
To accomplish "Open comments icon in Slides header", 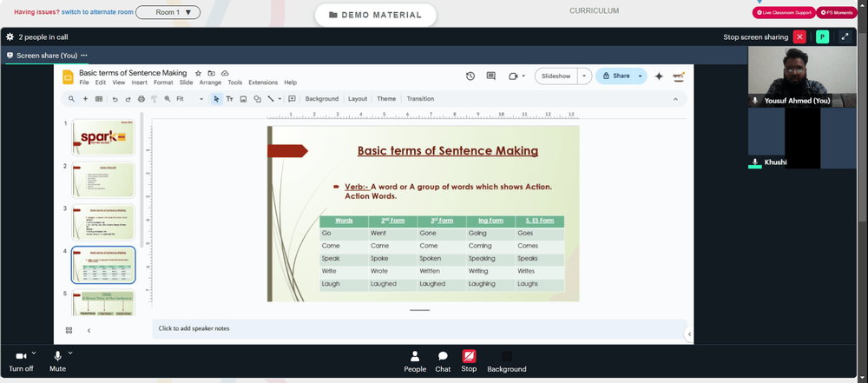I will pyautogui.click(x=490, y=76).
